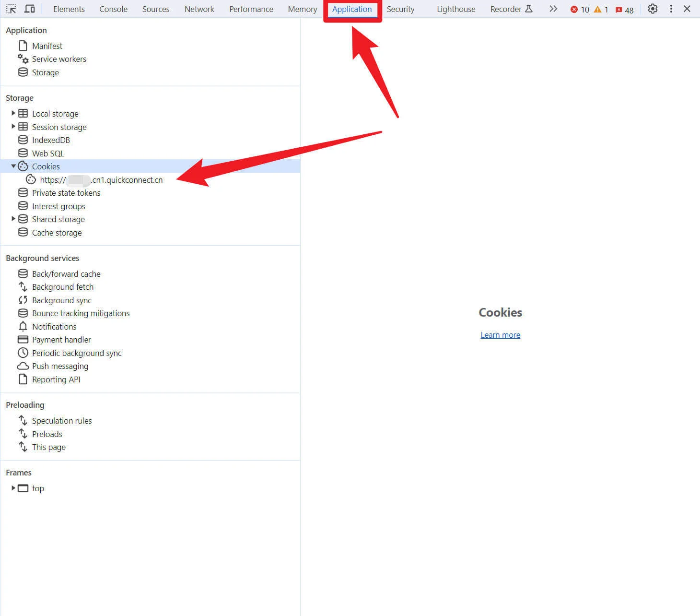Expand the Shared storage node
700x616 pixels.
[x=13, y=219]
